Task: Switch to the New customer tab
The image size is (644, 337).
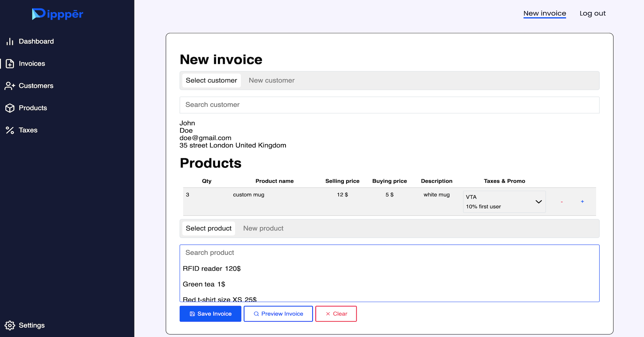Action: pos(271,80)
